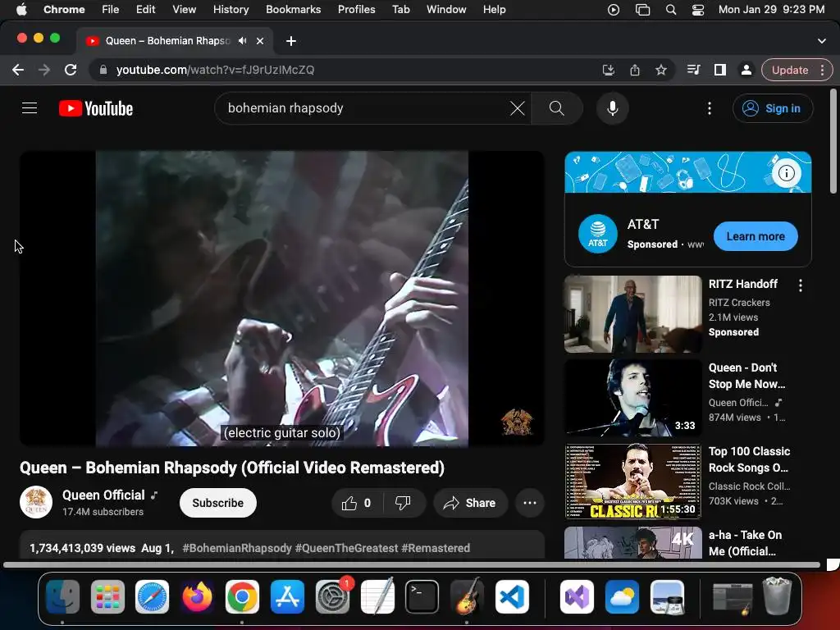Click the install app icon in address bar
Screen dimensions: 840x630
tap(609, 70)
